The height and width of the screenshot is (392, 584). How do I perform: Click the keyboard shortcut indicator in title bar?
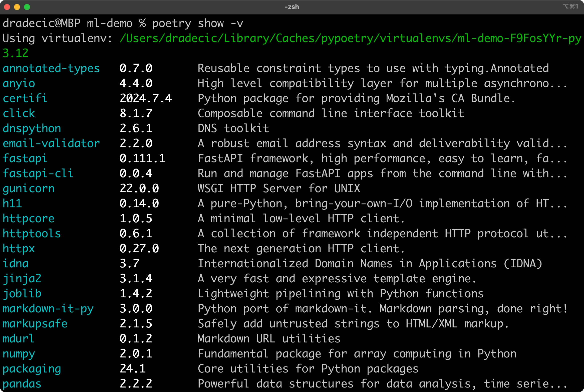(570, 7)
